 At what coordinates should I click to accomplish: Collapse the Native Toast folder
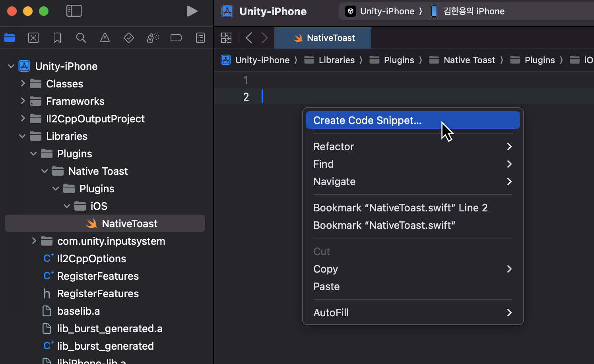(45, 171)
